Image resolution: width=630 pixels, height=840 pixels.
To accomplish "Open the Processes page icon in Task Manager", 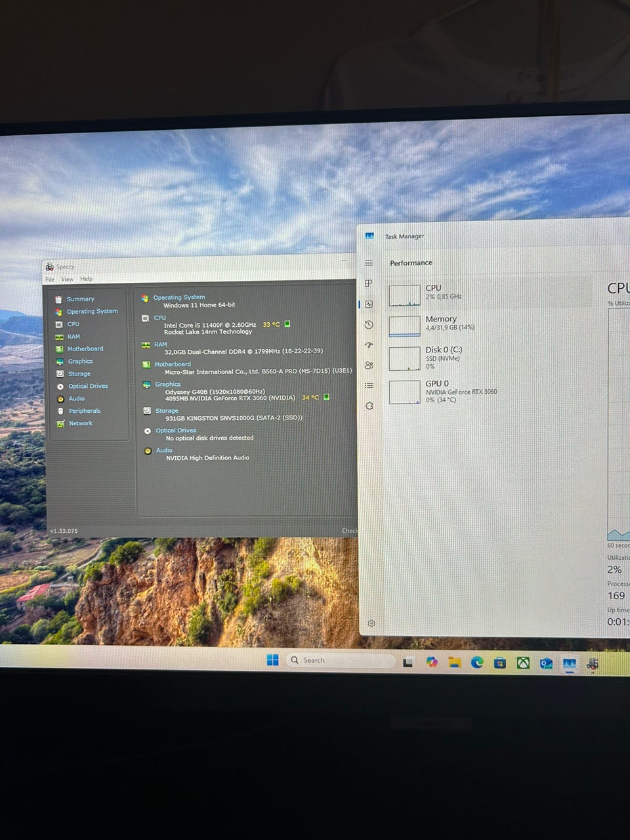I will tap(369, 283).
